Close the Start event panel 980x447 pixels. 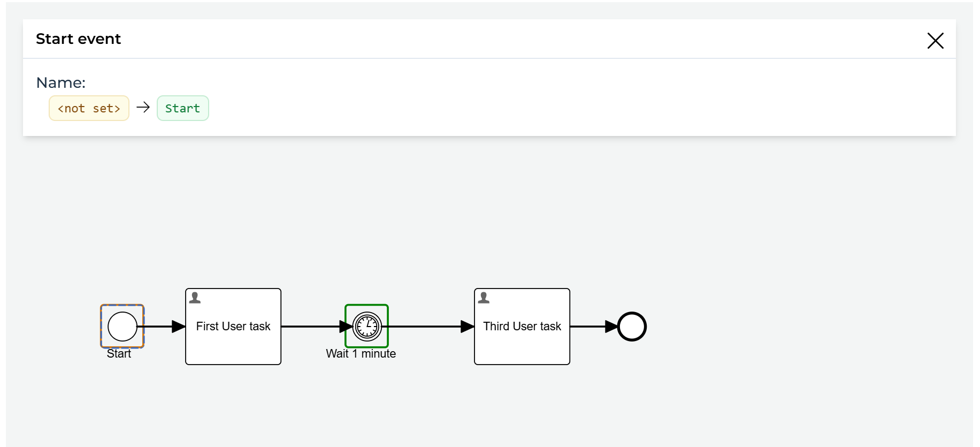pos(935,40)
